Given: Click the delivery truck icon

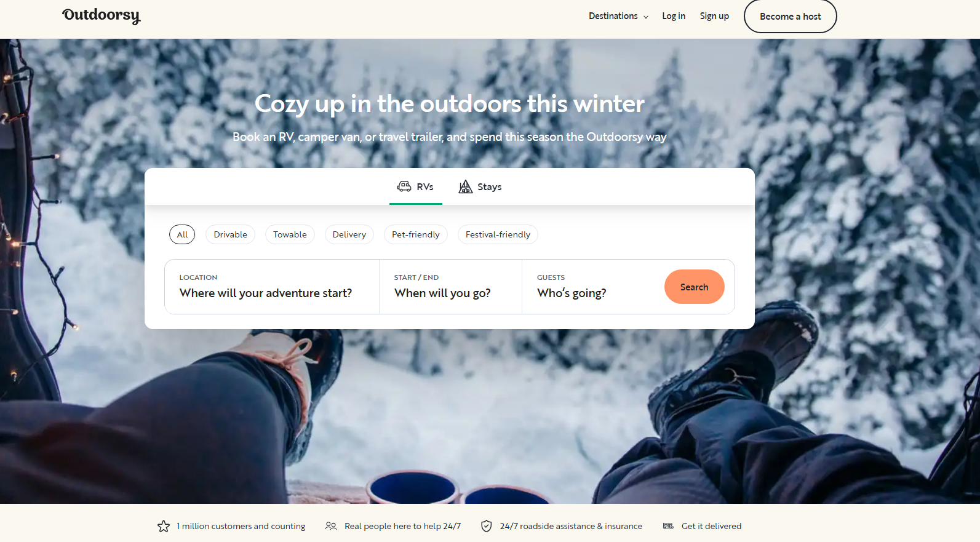Looking at the screenshot, I should point(668,526).
